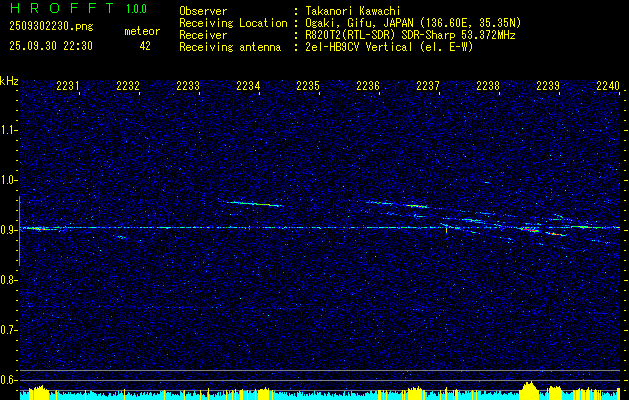629x400 pixels.
Task: Click the gray vertical bar beside 0.9 kHz
Action: click(x=19, y=231)
